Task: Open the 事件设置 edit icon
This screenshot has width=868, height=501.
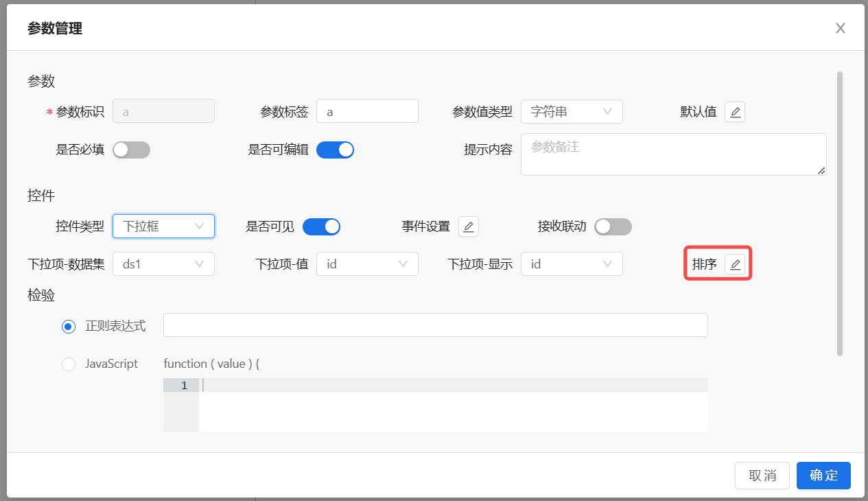Action: tap(469, 226)
